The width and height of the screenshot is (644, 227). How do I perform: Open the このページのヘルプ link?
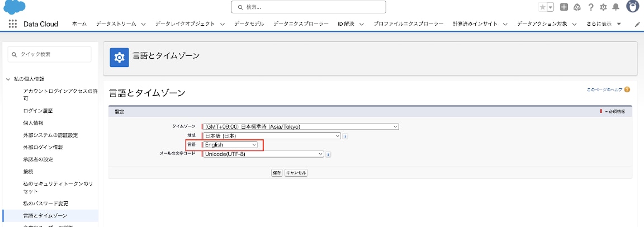point(604,89)
